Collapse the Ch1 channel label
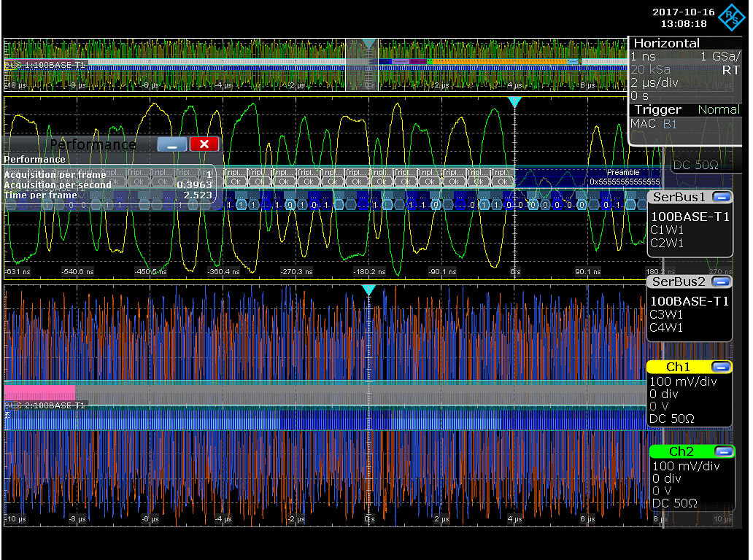 (x=722, y=367)
